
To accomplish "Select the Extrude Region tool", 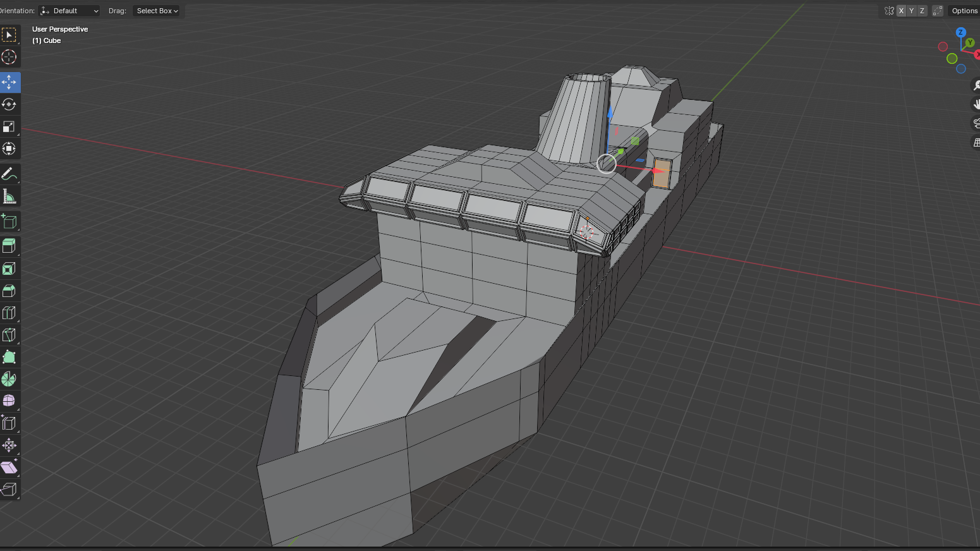I will 9,246.
